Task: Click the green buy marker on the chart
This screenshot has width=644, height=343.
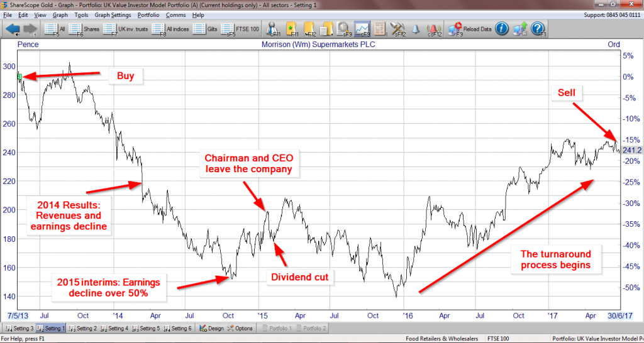Action: point(19,76)
